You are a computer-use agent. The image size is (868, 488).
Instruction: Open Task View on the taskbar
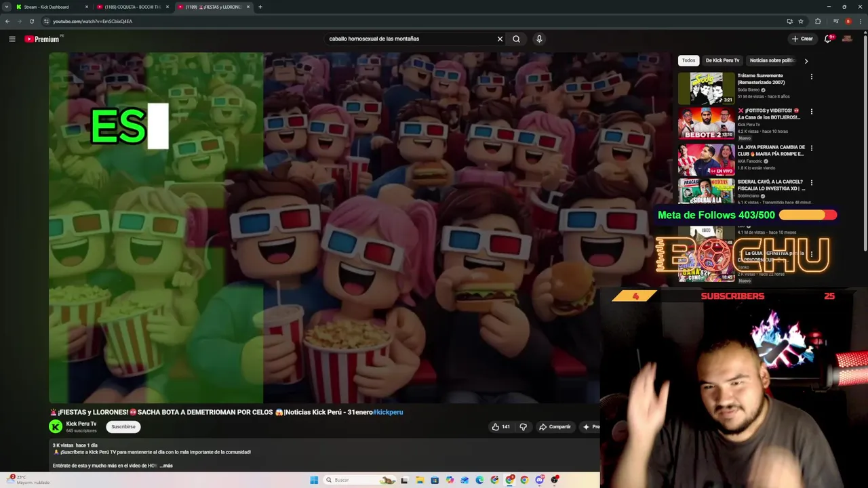pos(405,480)
